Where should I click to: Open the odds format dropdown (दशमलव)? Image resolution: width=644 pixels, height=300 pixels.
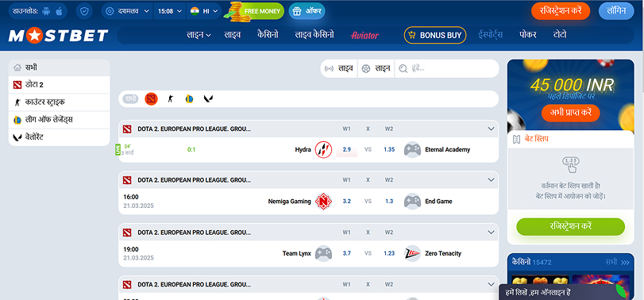point(127,11)
